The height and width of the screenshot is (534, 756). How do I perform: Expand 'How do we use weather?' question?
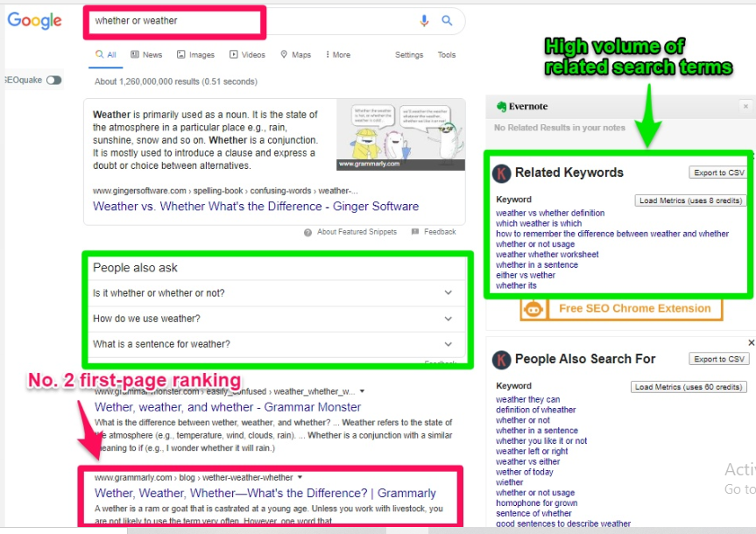point(277,319)
